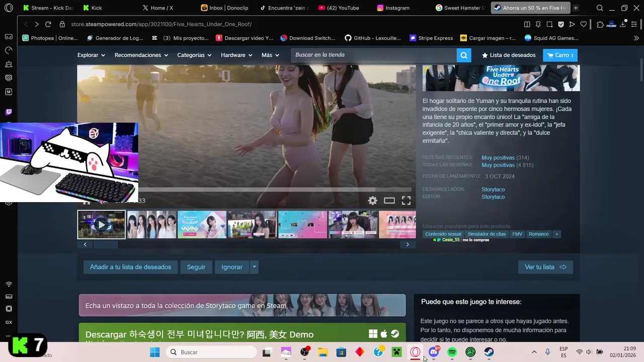The height and width of the screenshot is (362, 644).
Task: Open OBS Studio from taskbar
Action: click(304, 352)
